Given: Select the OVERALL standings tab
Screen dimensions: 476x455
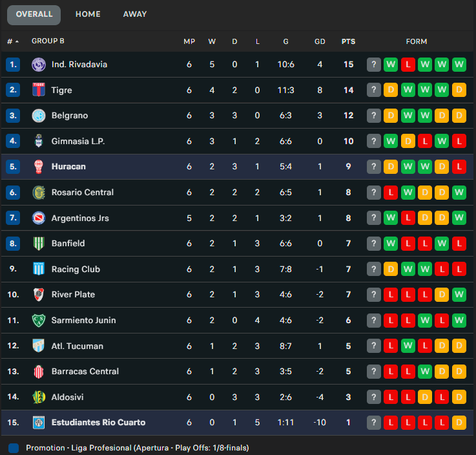Looking at the screenshot, I should coord(34,14).
